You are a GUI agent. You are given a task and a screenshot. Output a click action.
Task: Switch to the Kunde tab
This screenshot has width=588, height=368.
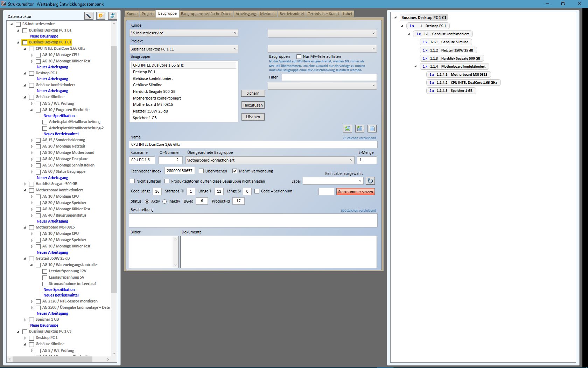coord(132,14)
